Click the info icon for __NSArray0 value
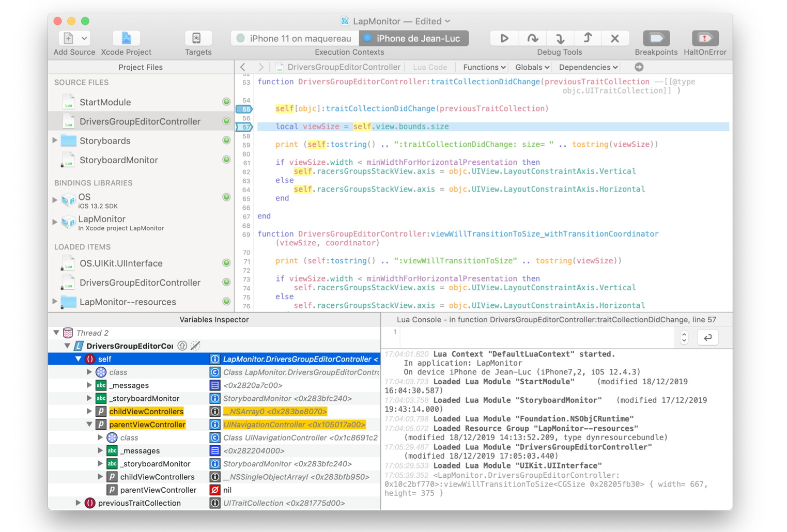787x532 pixels. pyautogui.click(x=215, y=412)
